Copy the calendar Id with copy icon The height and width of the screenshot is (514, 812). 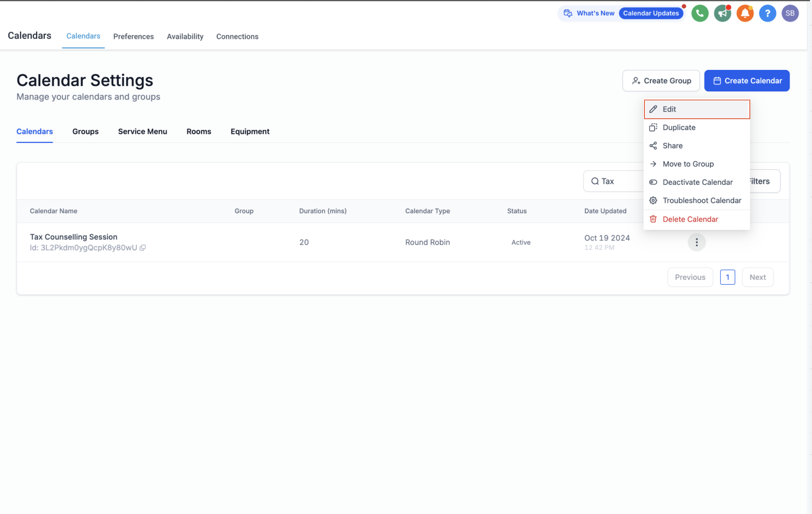tap(142, 248)
